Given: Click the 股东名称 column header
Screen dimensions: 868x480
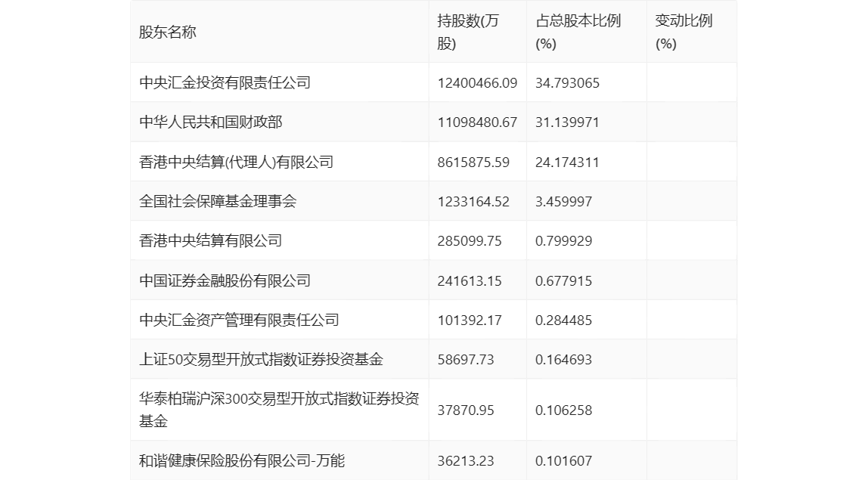Looking at the screenshot, I should [168, 33].
